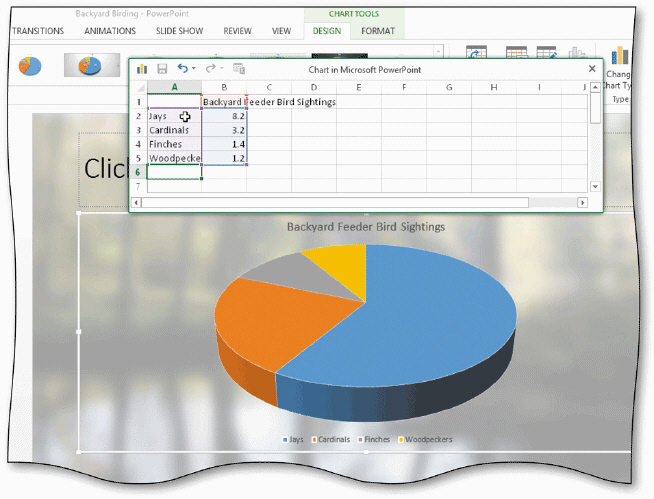This screenshot has height=499, width=654.
Task: Click the chart title Backyard Feeder Bird Sightings
Action: (366, 227)
